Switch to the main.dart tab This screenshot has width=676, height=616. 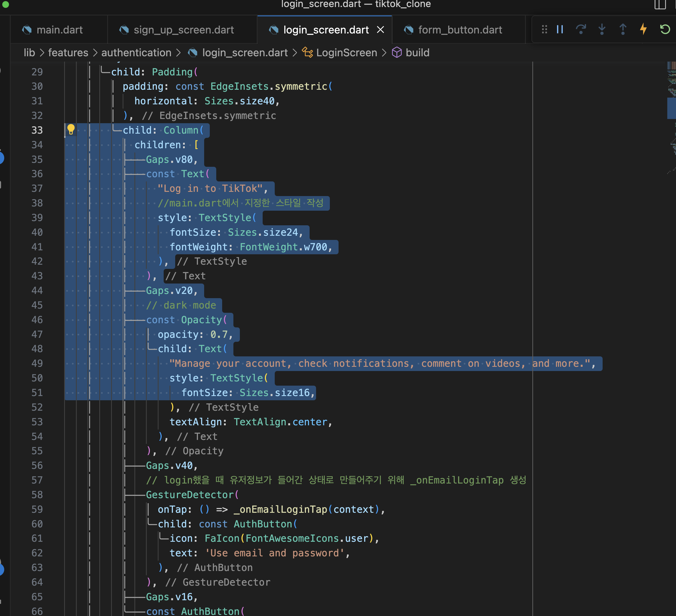click(59, 30)
